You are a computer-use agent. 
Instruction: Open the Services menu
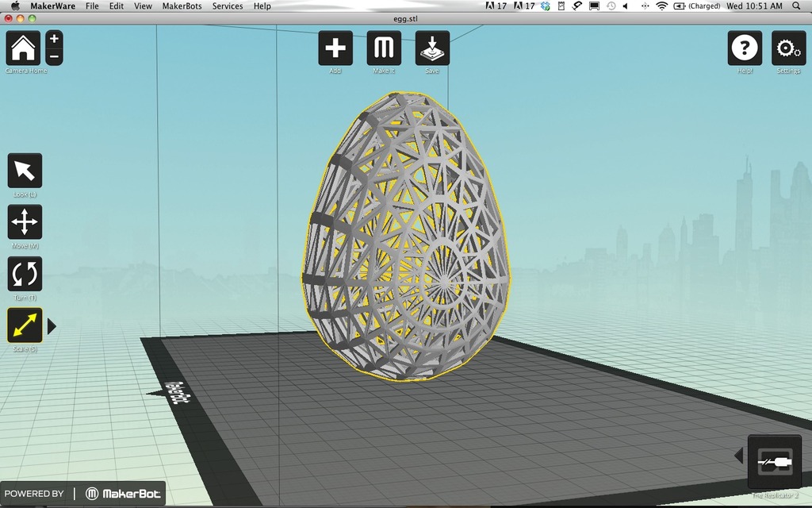coord(228,6)
